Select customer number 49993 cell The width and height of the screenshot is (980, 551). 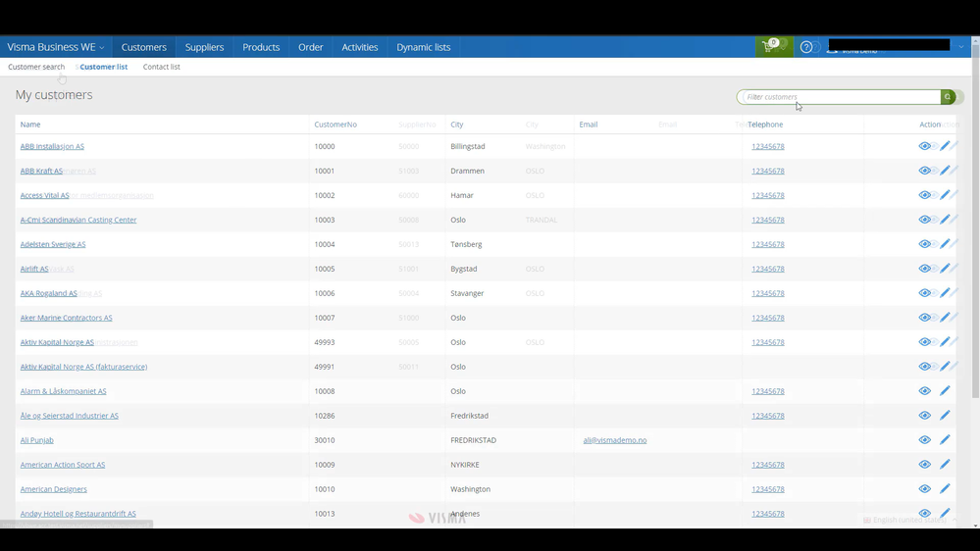(325, 342)
